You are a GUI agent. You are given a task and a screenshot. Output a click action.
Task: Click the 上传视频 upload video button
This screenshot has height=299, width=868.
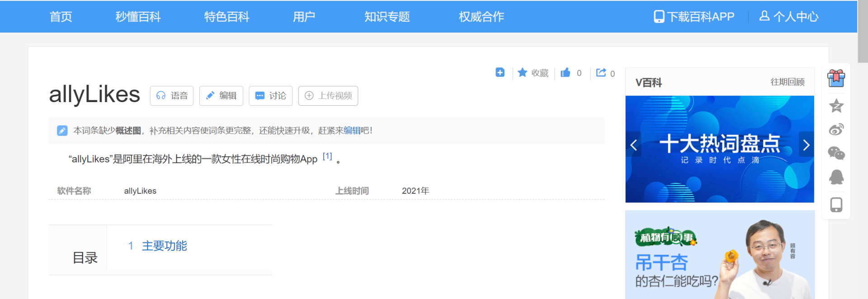tap(328, 96)
